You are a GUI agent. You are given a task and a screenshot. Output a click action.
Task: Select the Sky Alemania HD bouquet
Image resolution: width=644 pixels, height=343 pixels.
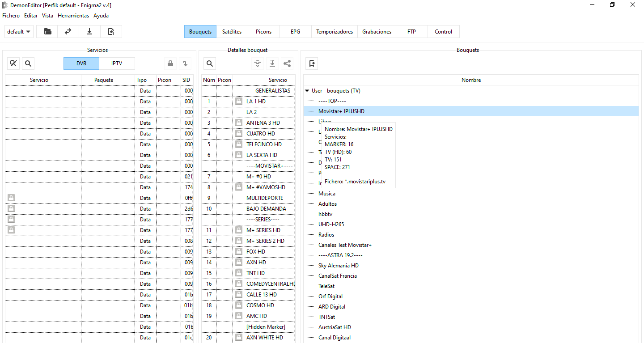338,266
